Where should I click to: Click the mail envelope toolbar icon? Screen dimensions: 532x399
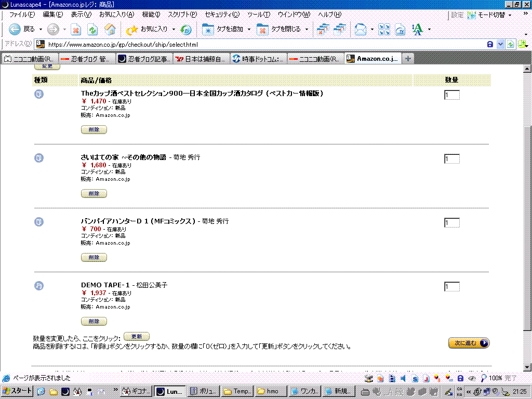pos(361,30)
